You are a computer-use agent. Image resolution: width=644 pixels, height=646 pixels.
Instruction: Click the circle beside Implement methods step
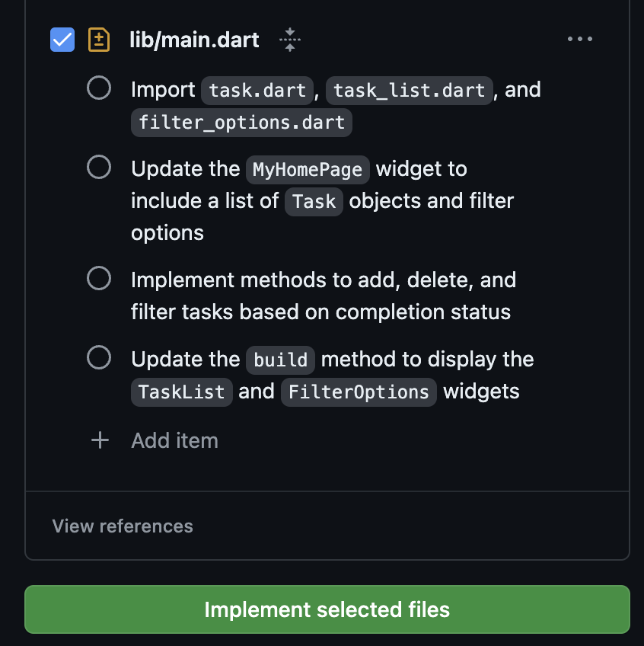tap(99, 279)
